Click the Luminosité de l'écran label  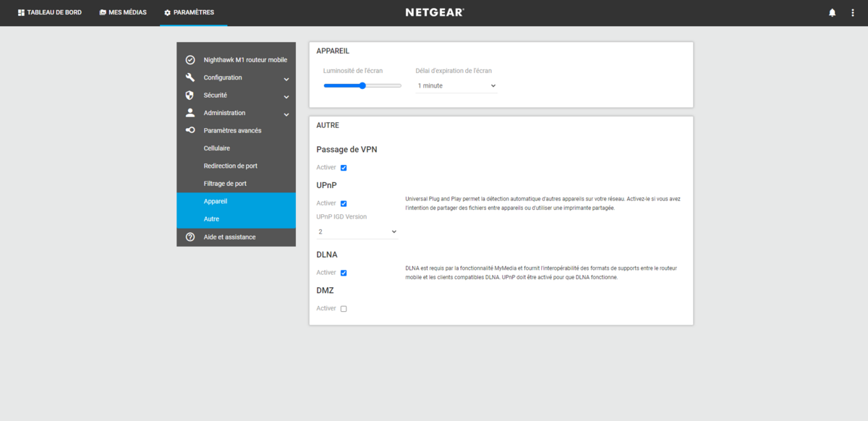point(353,71)
